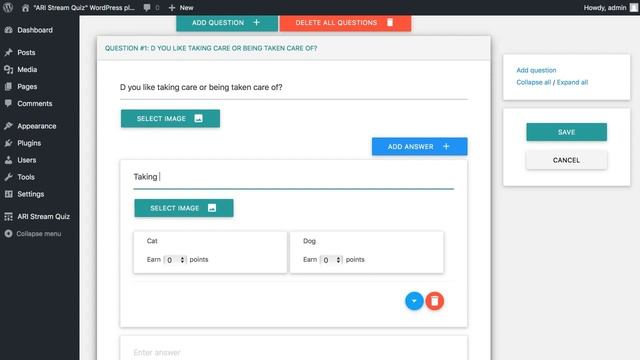Click the 'Cat' personality label
Viewport: 640px width, 360px height.
click(x=152, y=241)
